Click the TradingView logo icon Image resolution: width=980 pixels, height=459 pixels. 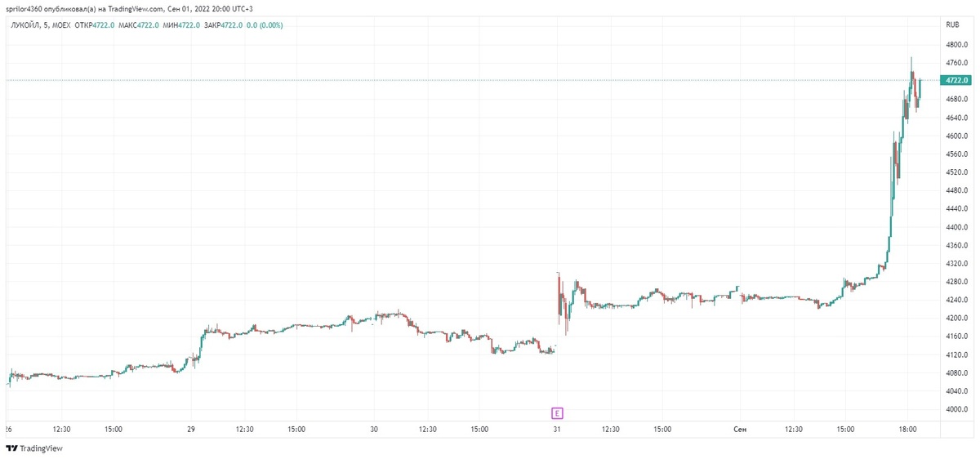(11, 448)
